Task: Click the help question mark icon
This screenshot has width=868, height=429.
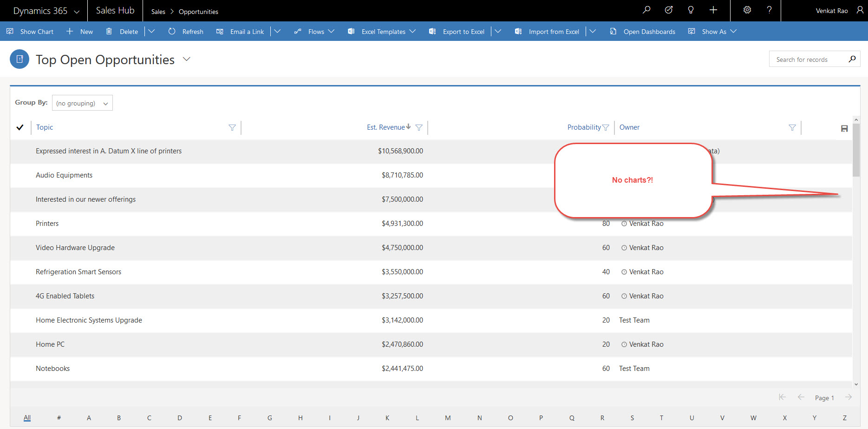Action: pyautogui.click(x=769, y=10)
